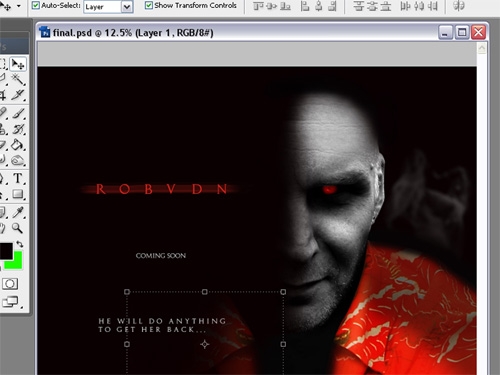Click the top-center transform handle
The width and height of the screenshot is (500, 375).
click(x=205, y=292)
